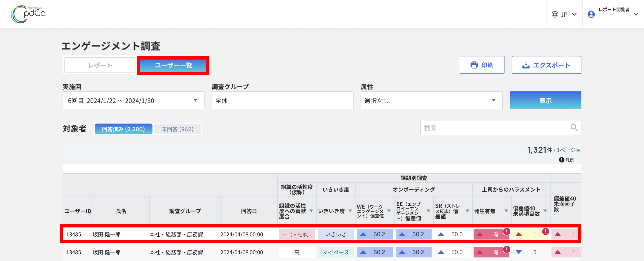Click the ADVANTAGE pdCa logo
Viewport: 644px width, 261px height.
pos(28,14)
